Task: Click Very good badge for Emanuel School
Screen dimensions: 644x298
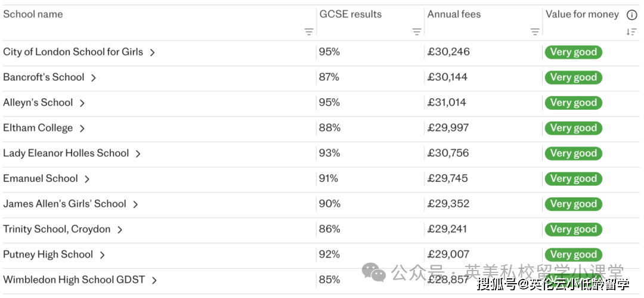Action: [x=573, y=178]
